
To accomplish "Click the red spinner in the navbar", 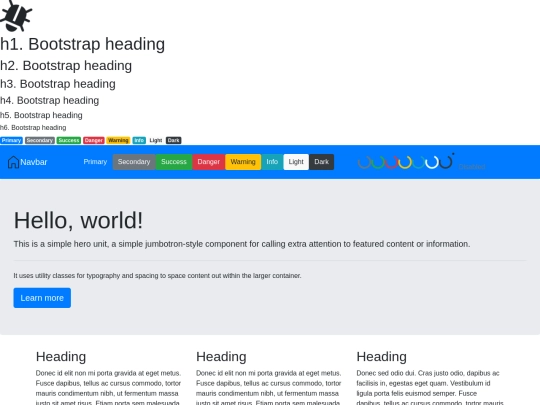I will coord(392,162).
